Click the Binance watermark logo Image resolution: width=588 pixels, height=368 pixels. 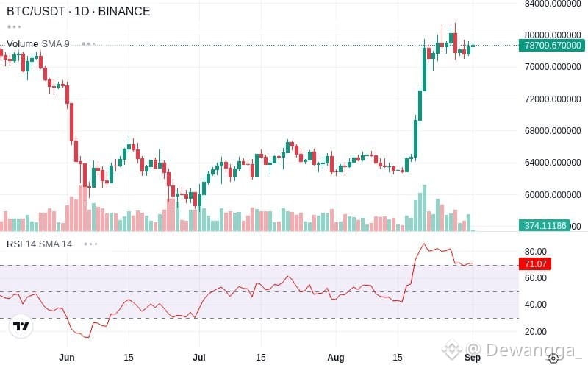pos(451,349)
